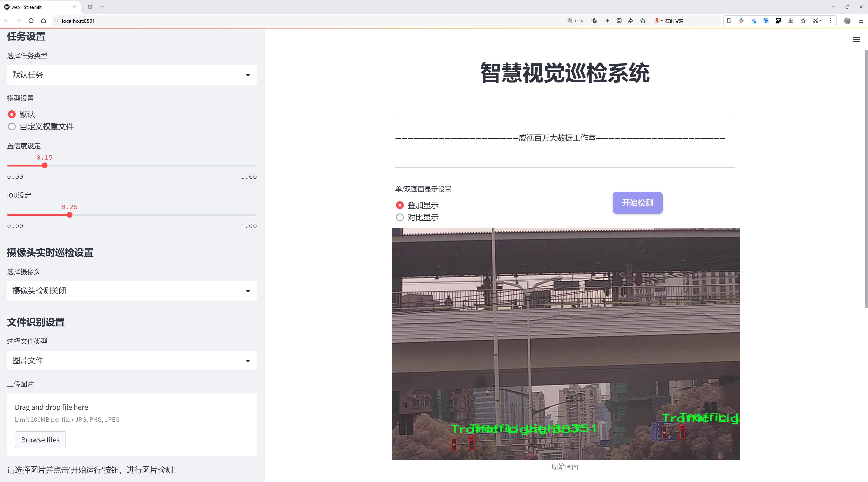Click the Browse files button
Screen dimensions: 868x482
[x=40, y=440]
